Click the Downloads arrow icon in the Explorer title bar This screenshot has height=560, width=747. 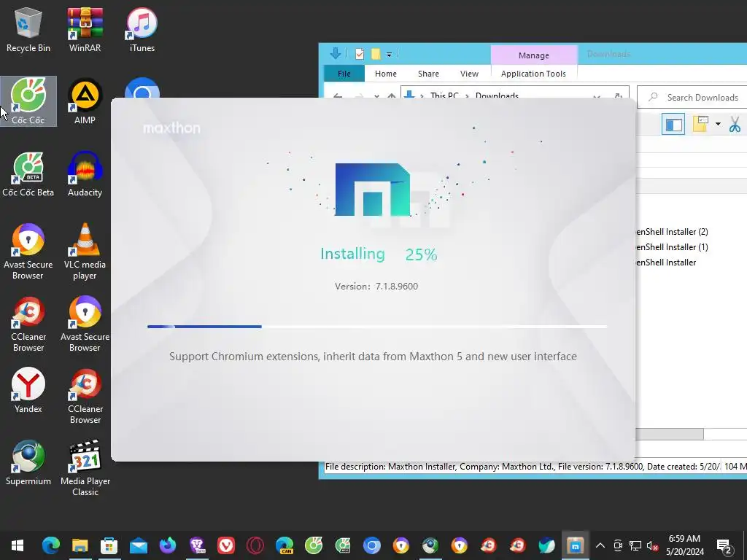tap(336, 53)
